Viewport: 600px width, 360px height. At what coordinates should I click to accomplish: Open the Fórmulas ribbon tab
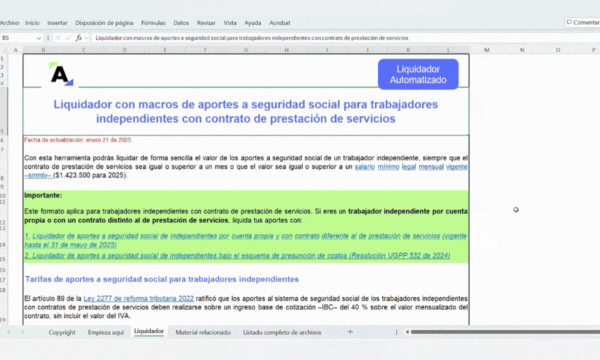[x=153, y=23]
